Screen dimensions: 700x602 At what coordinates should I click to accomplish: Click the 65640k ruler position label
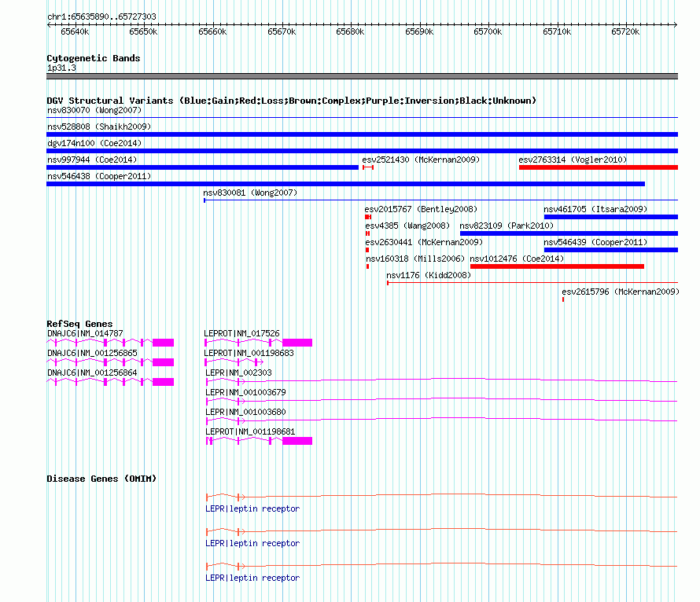click(x=75, y=31)
